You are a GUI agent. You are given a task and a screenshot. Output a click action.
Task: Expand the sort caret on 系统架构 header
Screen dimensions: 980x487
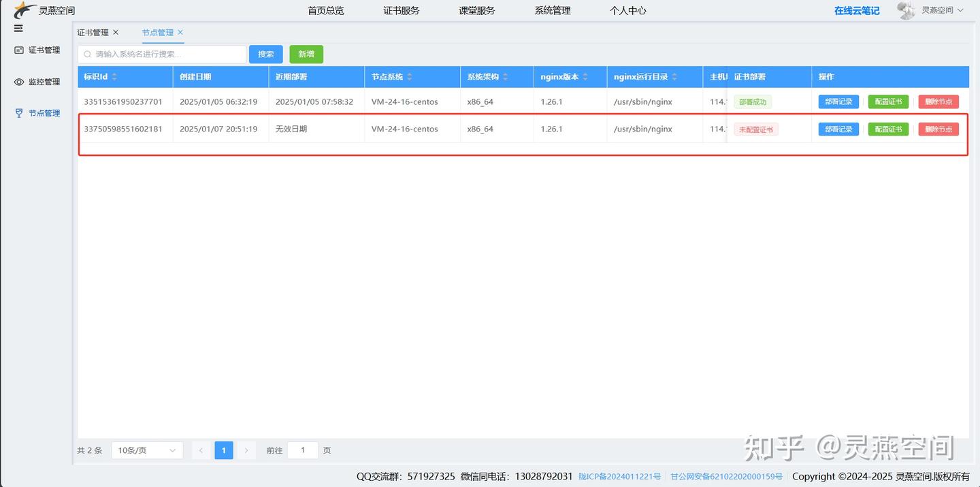505,77
